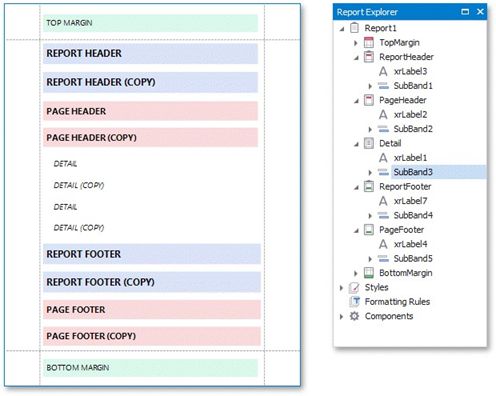Select the xrLabel7 tree item

click(x=410, y=201)
